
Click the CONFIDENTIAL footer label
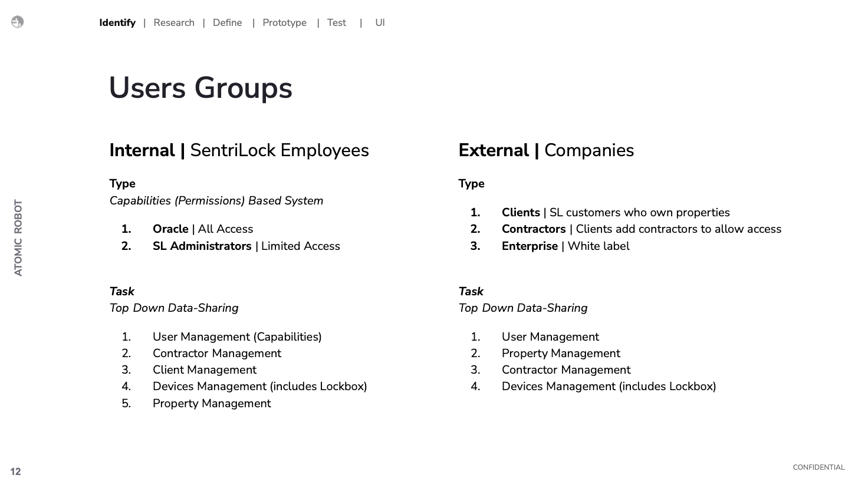point(818,467)
